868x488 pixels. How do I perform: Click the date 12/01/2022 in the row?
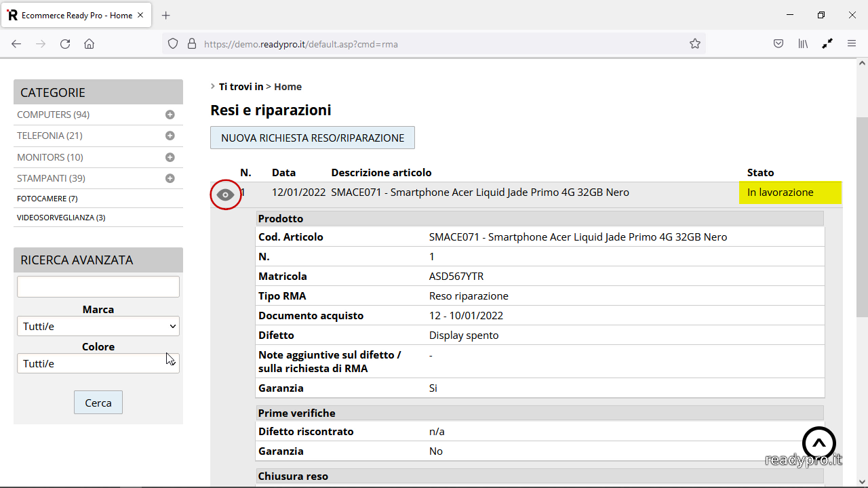click(299, 192)
